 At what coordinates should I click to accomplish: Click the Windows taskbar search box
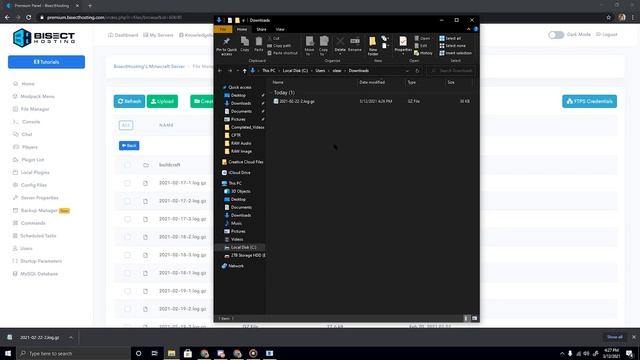click(x=73, y=353)
